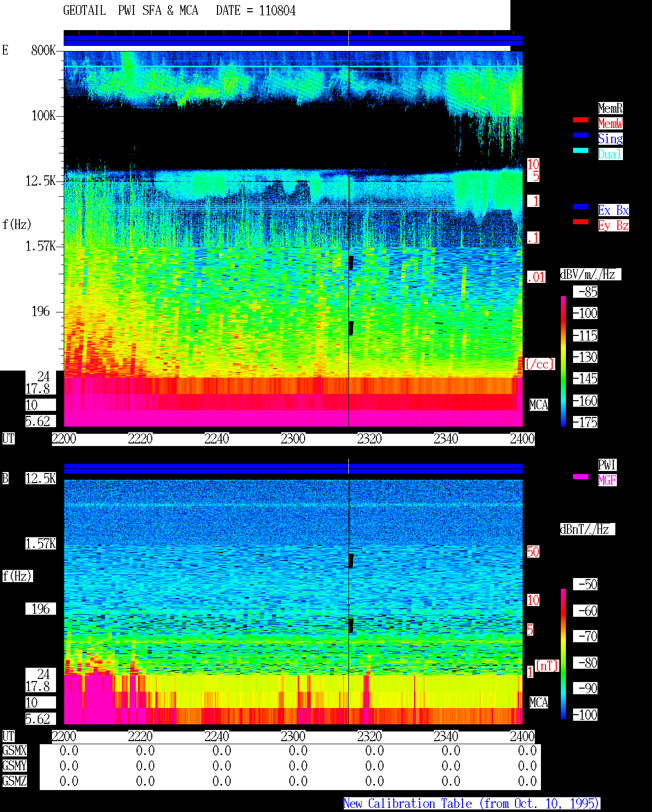The width and height of the screenshot is (652, 812).
Task: Click the red Ey Bz legend swatch
Action: (x=581, y=222)
